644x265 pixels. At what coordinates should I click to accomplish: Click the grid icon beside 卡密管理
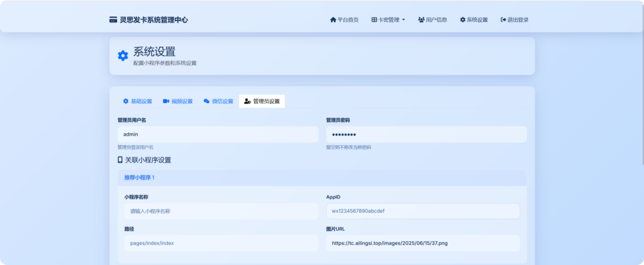(374, 19)
